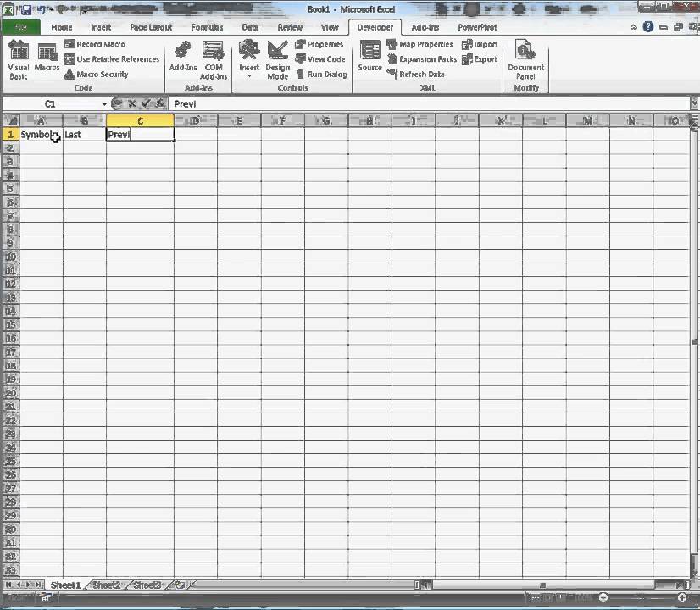Open the Visual Basic editor
The height and width of the screenshot is (610, 700).
click(19, 60)
